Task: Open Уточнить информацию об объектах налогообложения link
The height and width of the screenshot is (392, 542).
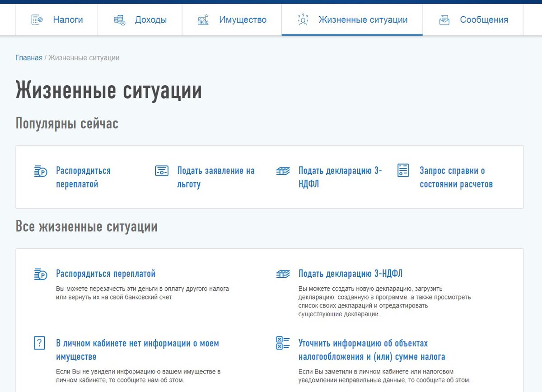Action: (x=372, y=350)
